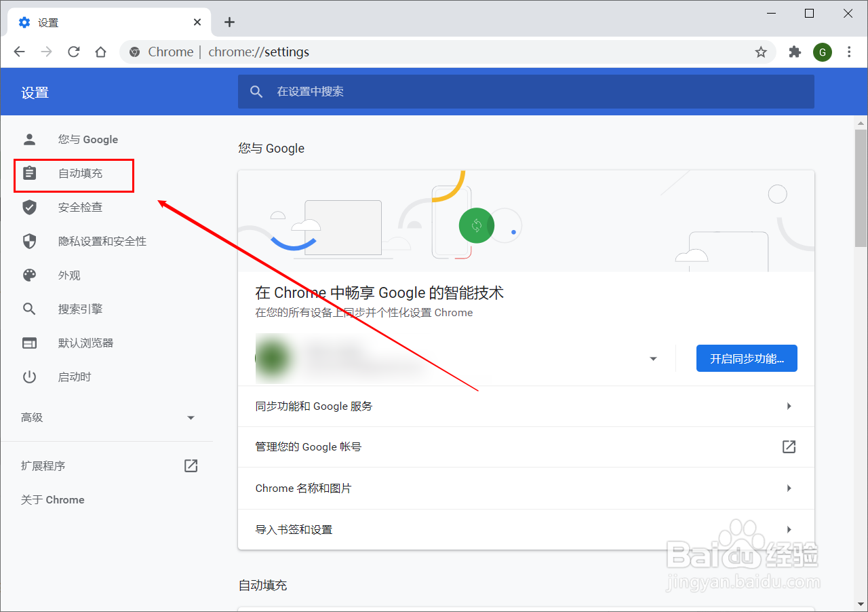Image resolution: width=868 pixels, height=612 pixels.
Task: Click the scrollbar up arrow
Action: (861, 122)
